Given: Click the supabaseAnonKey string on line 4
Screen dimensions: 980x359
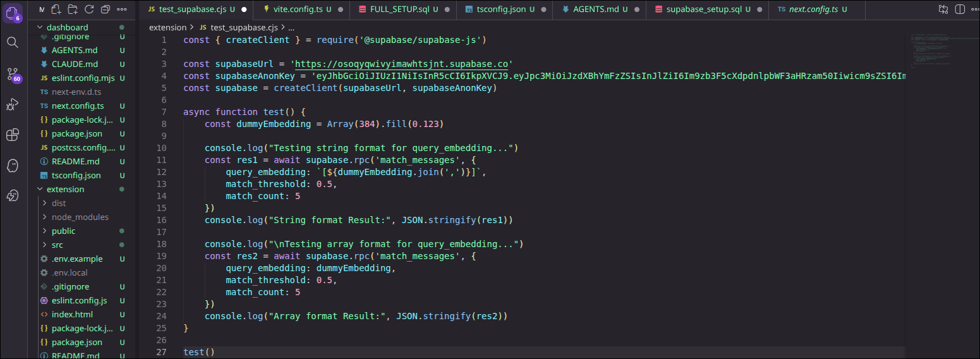Looking at the screenshot, I should click(608, 76).
